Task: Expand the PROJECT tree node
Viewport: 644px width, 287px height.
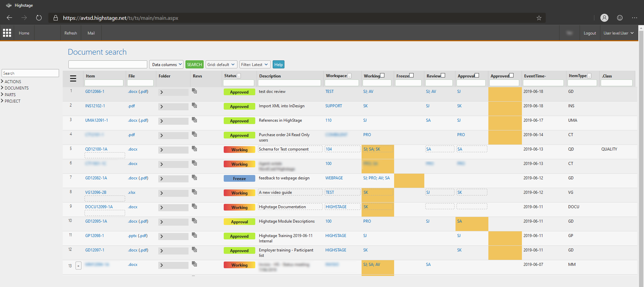Action: click(2, 101)
